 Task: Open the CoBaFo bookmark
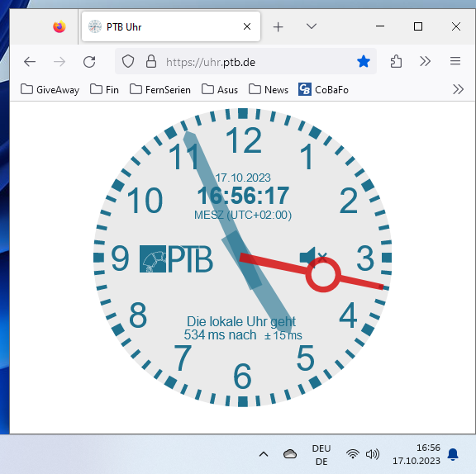(x=323, y=89)
